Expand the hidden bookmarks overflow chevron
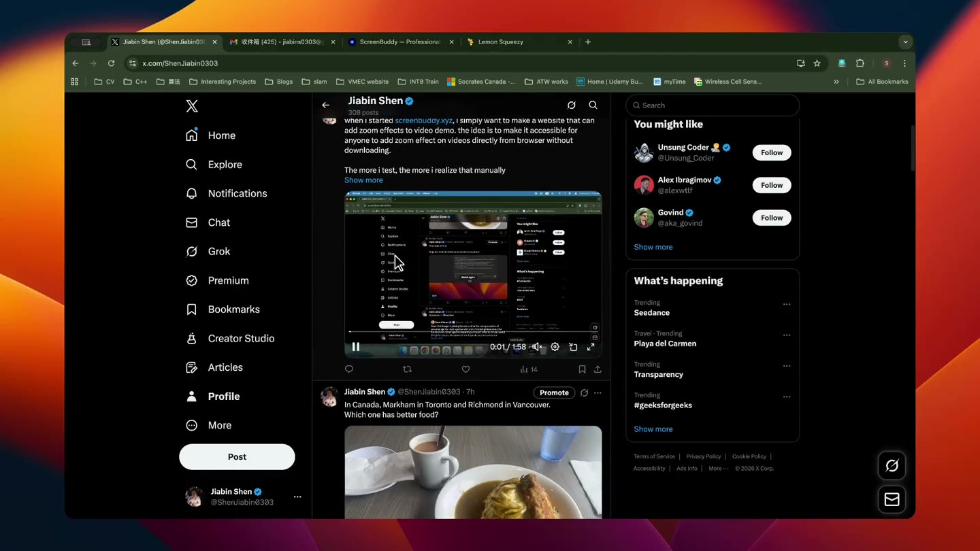The image size is (980, 551). [x=836, y=82]
